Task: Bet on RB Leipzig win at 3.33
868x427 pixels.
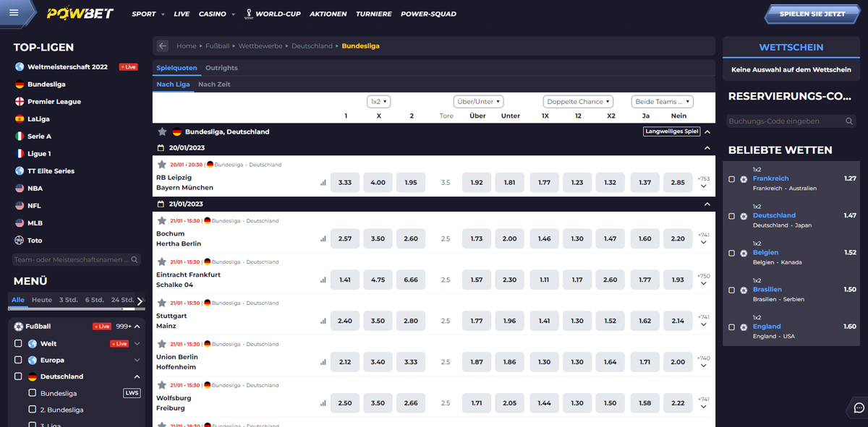Action: tap(345, 183)
